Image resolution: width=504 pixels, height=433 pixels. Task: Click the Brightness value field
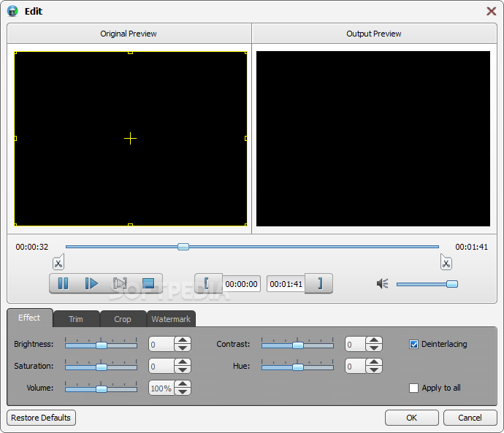(x=161, y=345)
